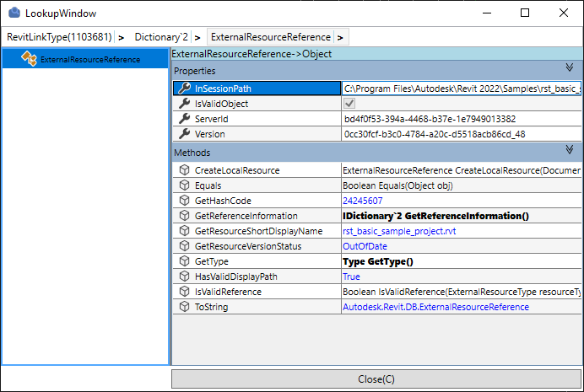Select the ExternalResourceReference tree item
The height and width of the screenshot is (392, 584).
[90, 60]
